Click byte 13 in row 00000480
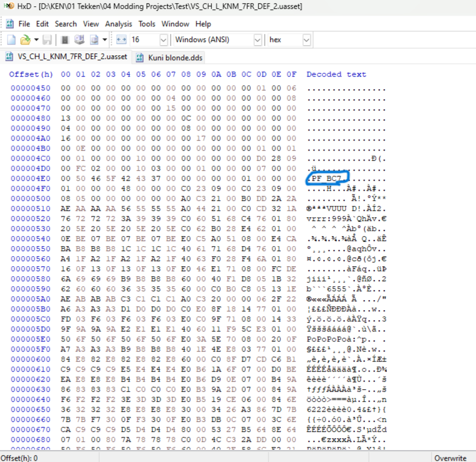The image size is (476, 462). click(66, 118)
